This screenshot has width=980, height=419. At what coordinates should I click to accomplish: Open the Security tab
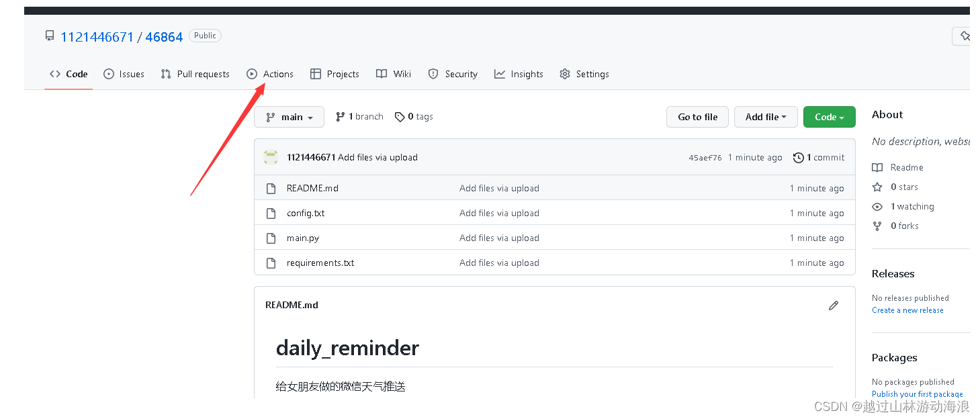(x=453, y=74)
